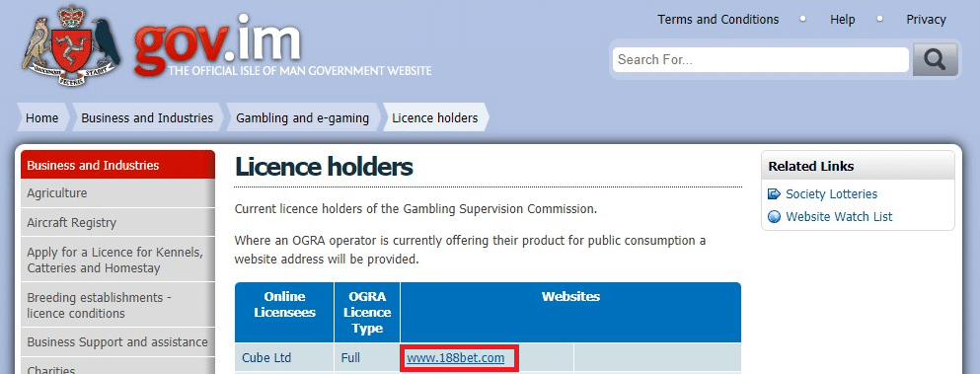Open Business and Industries sidebar header
The height and width of the screenshot is (374, 980).
click(118, 165)
